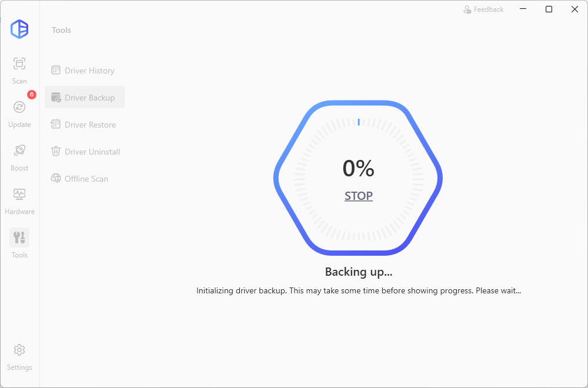Click the red update count badge
This screenshot has width=588, height=388.
[32, 95]
